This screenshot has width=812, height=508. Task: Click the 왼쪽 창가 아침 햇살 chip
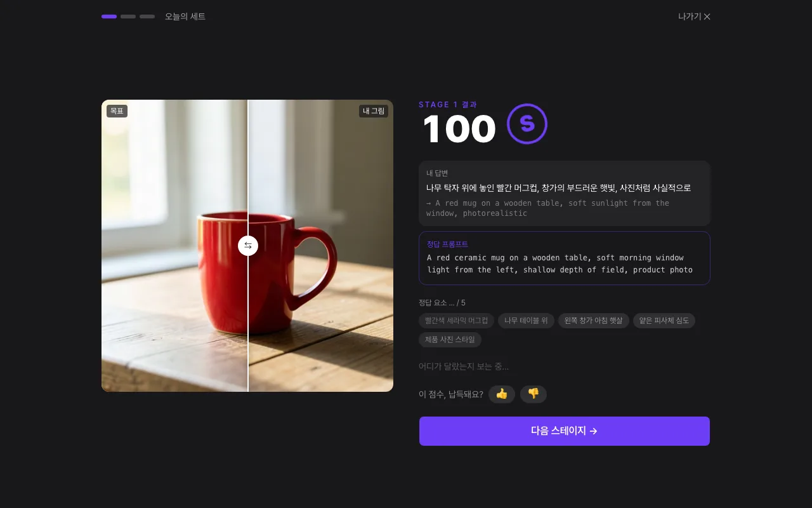point(594,321)
